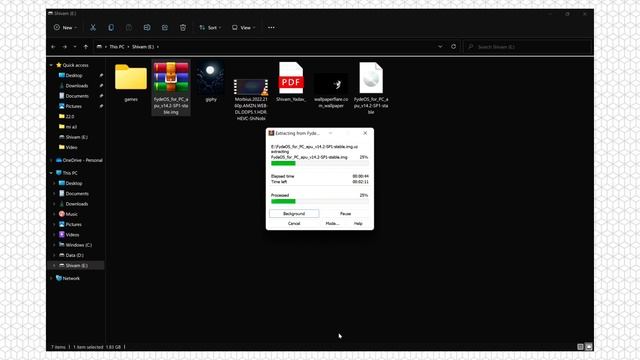Go up one folder level arrow
The image size is (640, 360).
click(x=86, y=47)
